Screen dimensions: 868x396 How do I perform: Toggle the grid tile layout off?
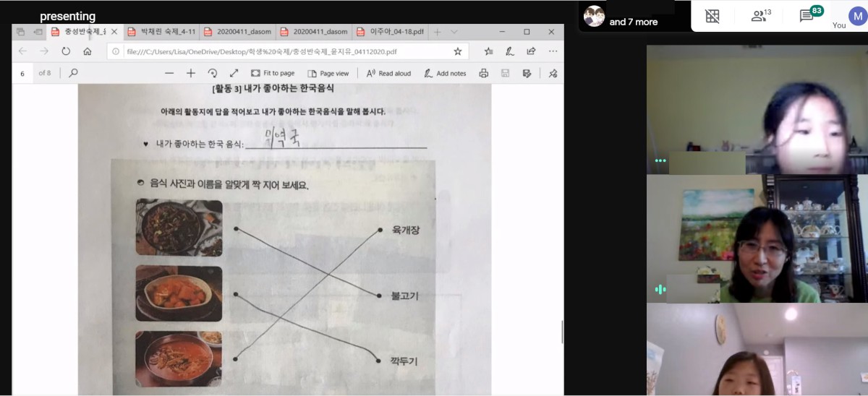[712, 16]
